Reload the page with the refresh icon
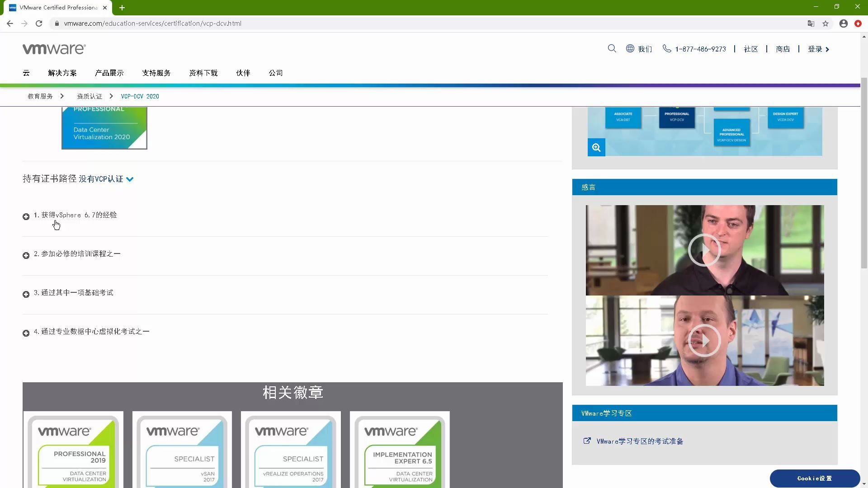 click(x=39, y=23)
